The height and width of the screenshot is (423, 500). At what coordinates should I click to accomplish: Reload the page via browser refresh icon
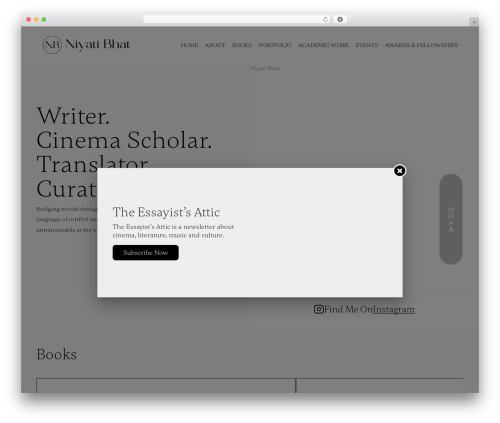tap(325, 20)
